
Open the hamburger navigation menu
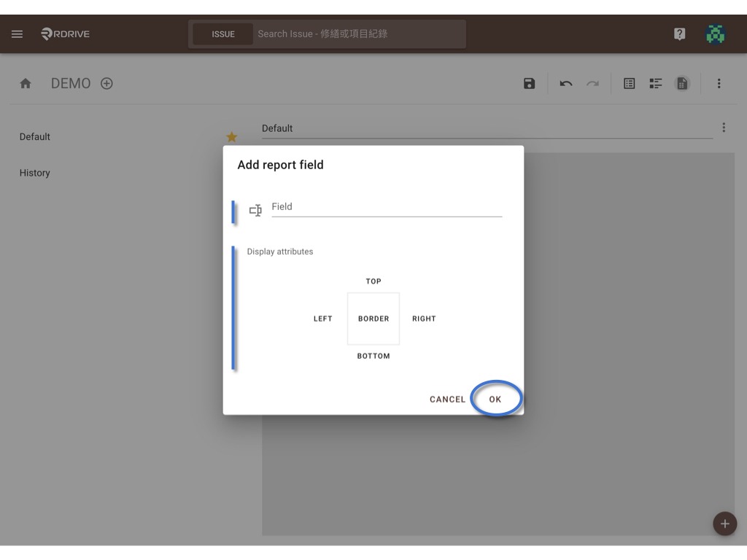click(x=18, y=34)
